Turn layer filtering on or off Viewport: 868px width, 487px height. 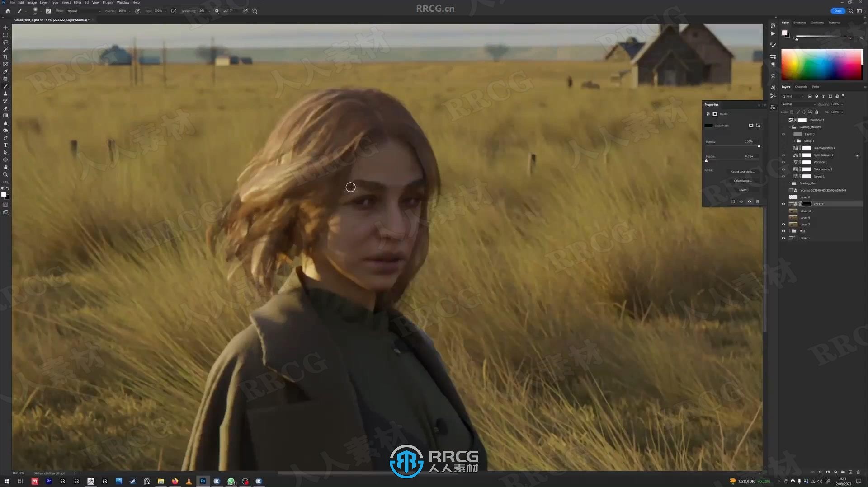(843, 96)
